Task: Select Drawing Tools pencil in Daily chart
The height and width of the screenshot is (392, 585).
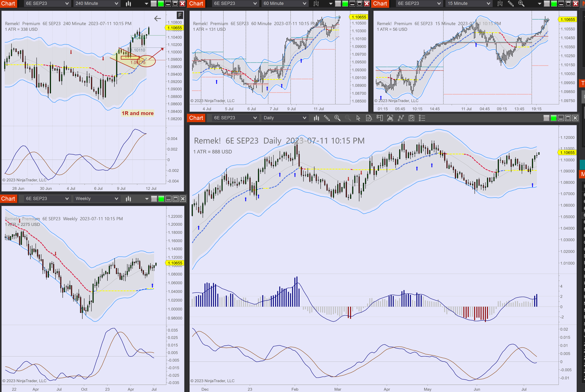Action: pyautogui.click(x=327, y=118)
